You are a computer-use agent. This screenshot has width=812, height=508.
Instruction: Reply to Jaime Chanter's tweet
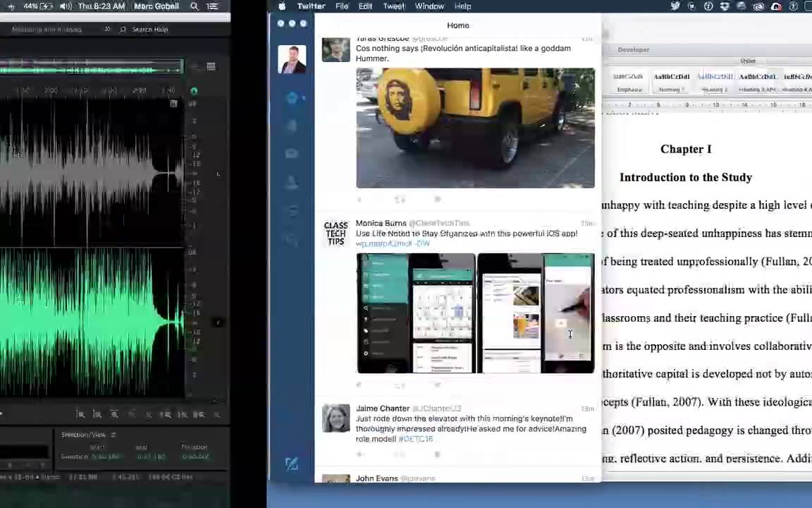359,454
